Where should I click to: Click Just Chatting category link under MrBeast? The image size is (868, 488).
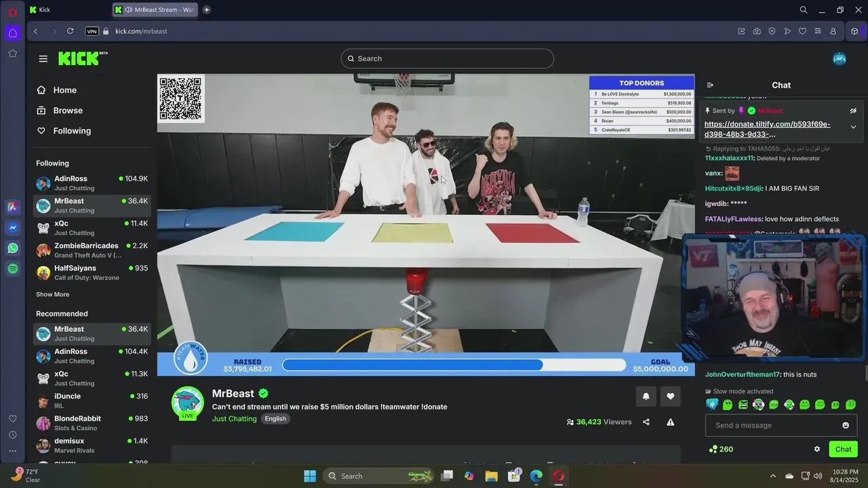(234, 419)
